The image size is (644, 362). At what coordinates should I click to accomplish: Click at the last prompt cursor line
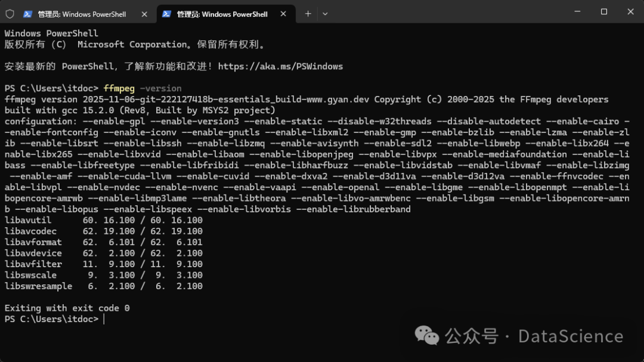tap(55, 319)
